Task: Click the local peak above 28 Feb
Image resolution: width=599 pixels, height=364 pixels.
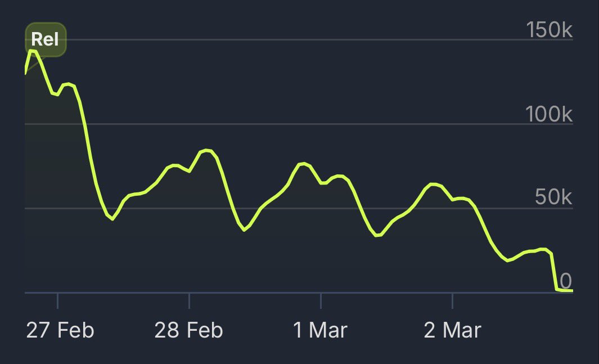Action: pos(206,151)
